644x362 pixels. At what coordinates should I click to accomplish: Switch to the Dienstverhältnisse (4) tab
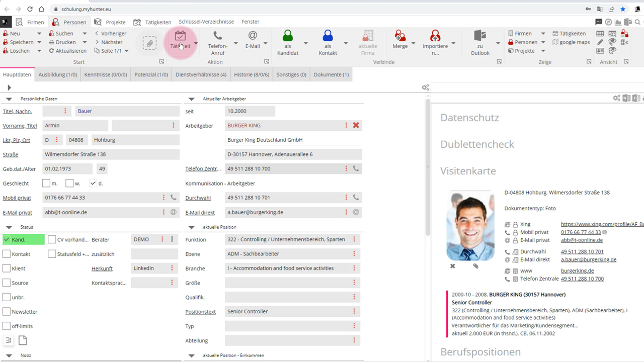(x=201, y=74)
